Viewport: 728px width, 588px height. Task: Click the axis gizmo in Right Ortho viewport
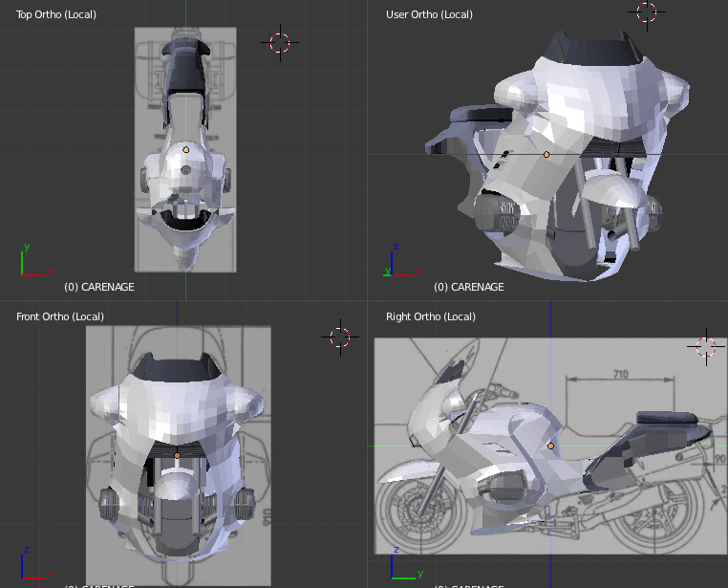pos(400,566)
